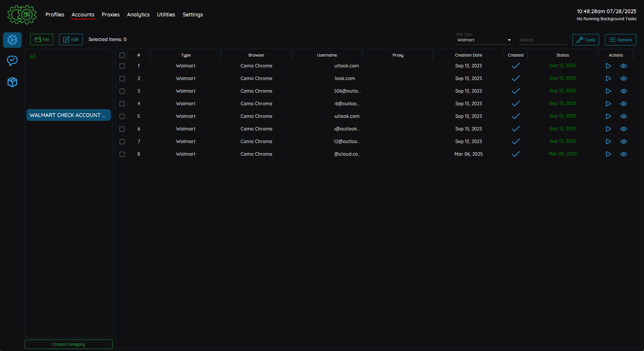Switch to the Analytics tab

coord(138,15)
